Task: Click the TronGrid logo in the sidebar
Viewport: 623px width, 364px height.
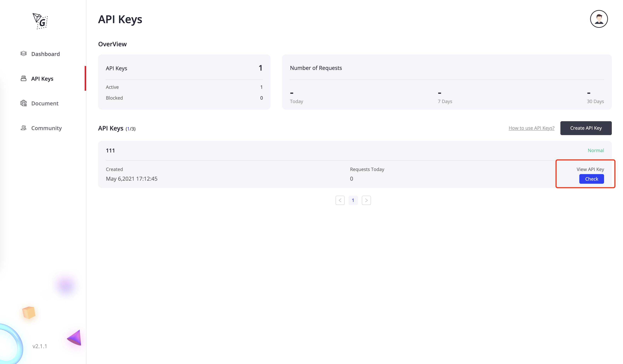Action: coord(40,21)
